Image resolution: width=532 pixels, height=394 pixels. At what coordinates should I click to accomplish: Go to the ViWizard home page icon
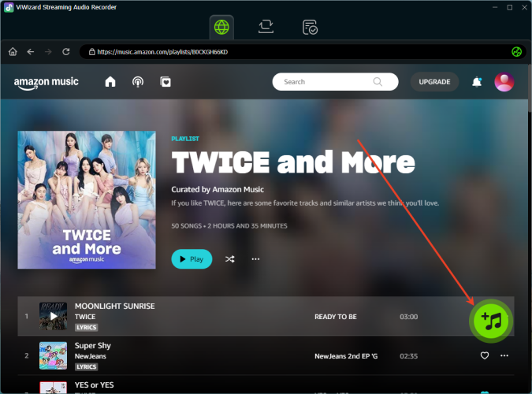13,51
